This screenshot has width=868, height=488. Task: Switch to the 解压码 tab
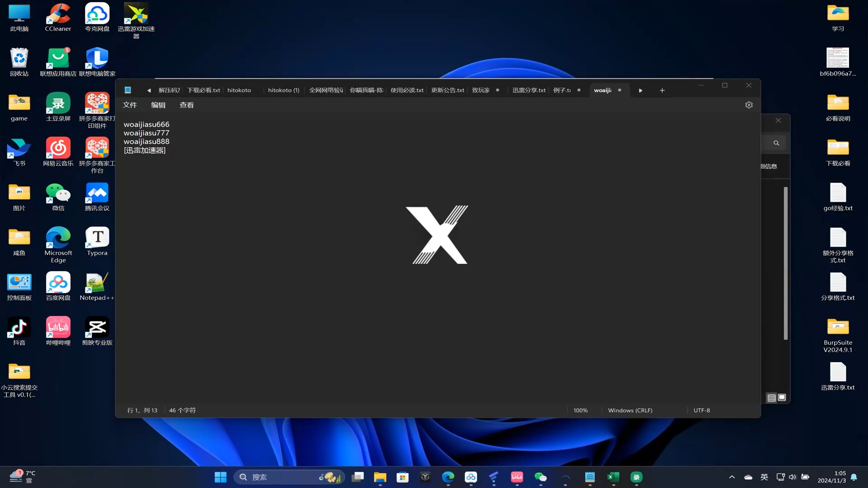click(169, 90)
